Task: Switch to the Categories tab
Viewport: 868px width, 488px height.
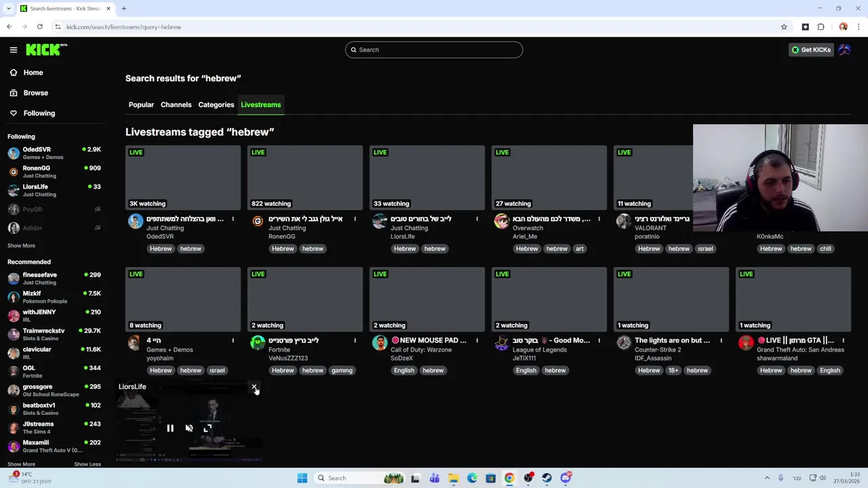Action: [x=216, y=104]
